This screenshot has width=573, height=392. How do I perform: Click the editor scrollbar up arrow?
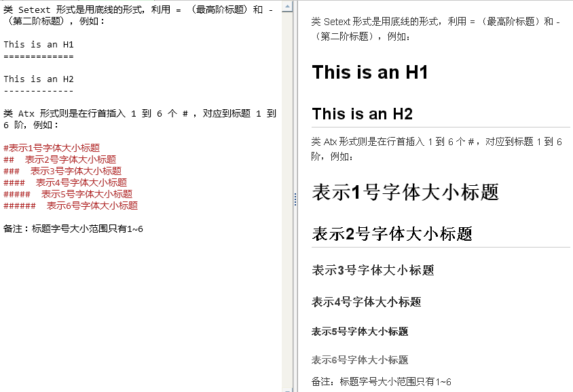[288, 6]
